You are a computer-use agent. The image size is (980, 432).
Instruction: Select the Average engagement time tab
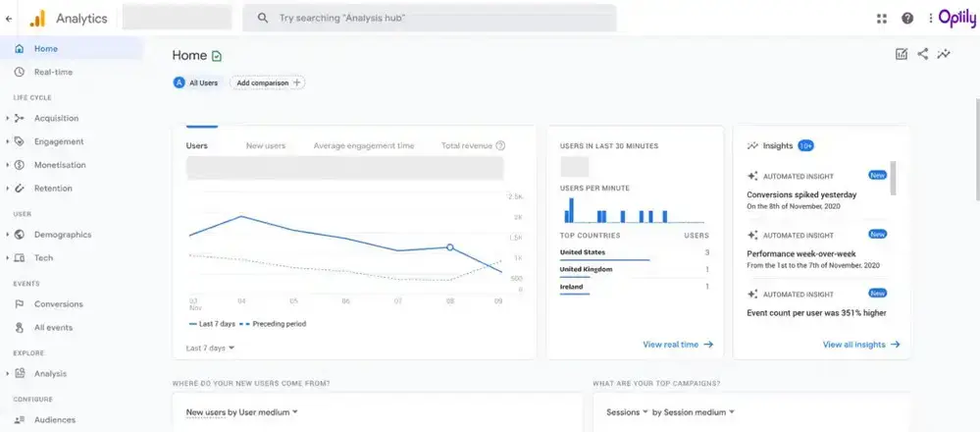364,145
